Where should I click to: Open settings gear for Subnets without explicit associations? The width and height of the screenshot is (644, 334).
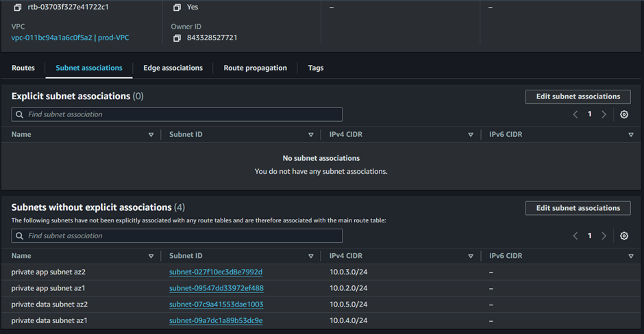624,236
